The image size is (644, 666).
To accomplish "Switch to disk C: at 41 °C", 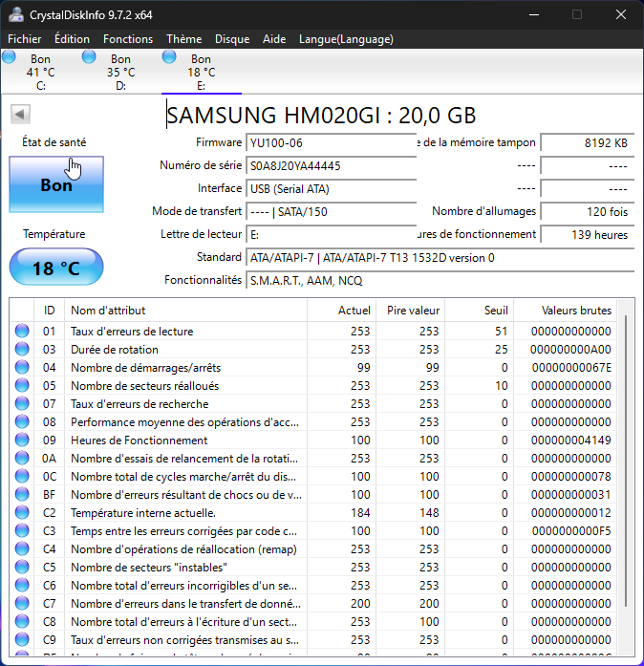I will click(x=41, y=72).
